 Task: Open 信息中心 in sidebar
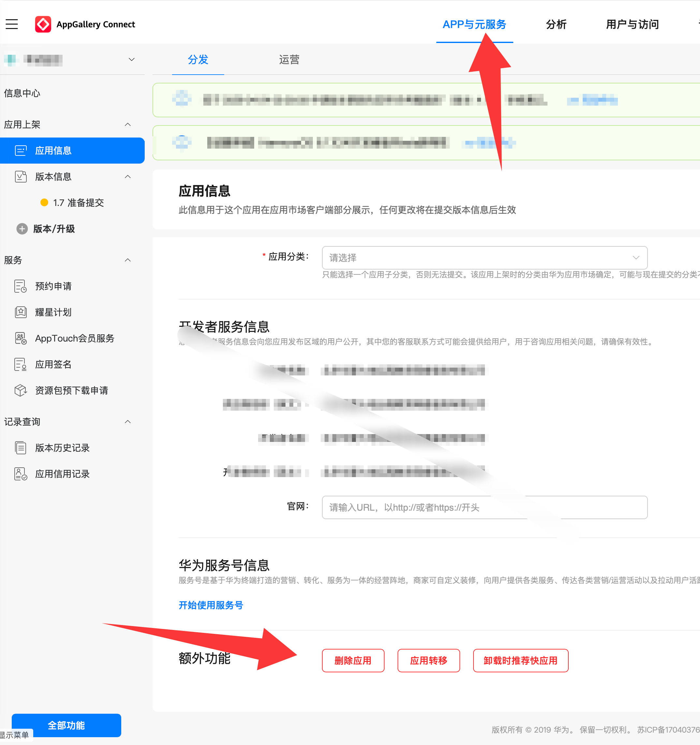pyautogui.click(x=22, y=93)
